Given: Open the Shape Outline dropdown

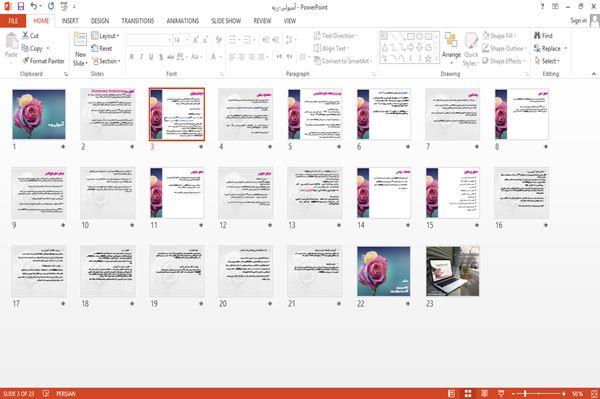Looking at the screenshot, I should (x=504, y=48).
